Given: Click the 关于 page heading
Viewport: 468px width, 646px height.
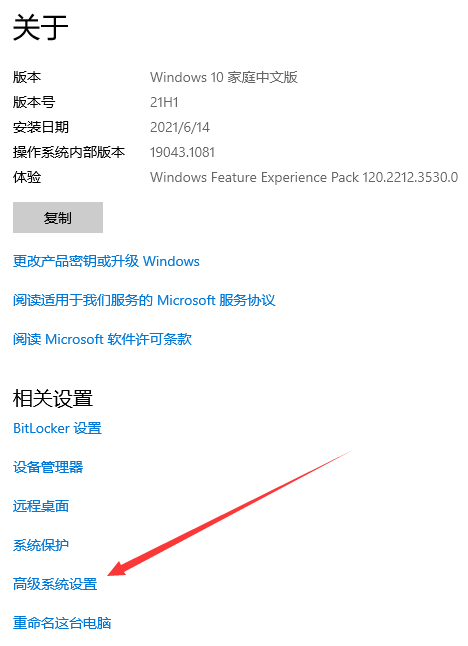Looking at the screenshot, I should coord(40,28).
